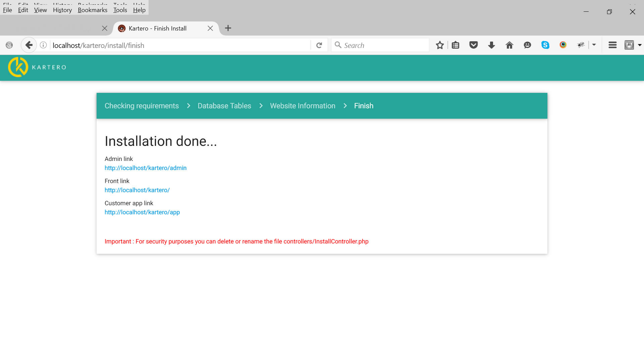Screen dimensions: 644x339
Task: Bookmark this page with the star icon
Action: point(440,45)
